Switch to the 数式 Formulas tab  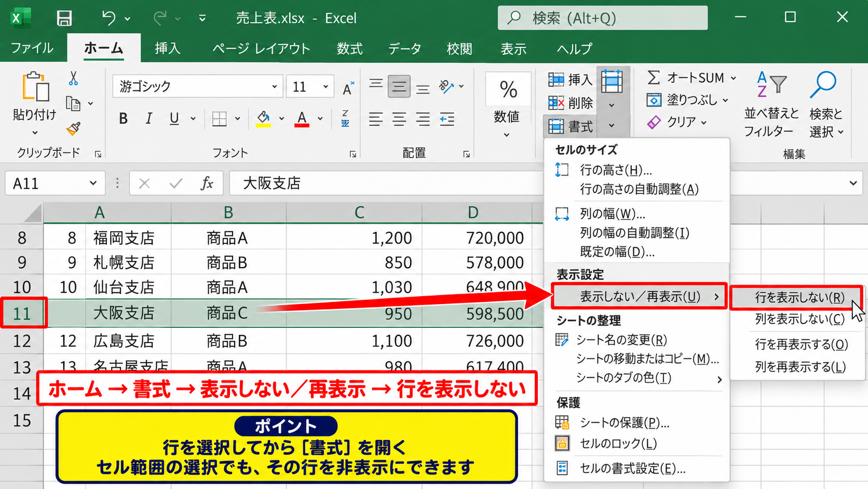[x=349, y=48]
